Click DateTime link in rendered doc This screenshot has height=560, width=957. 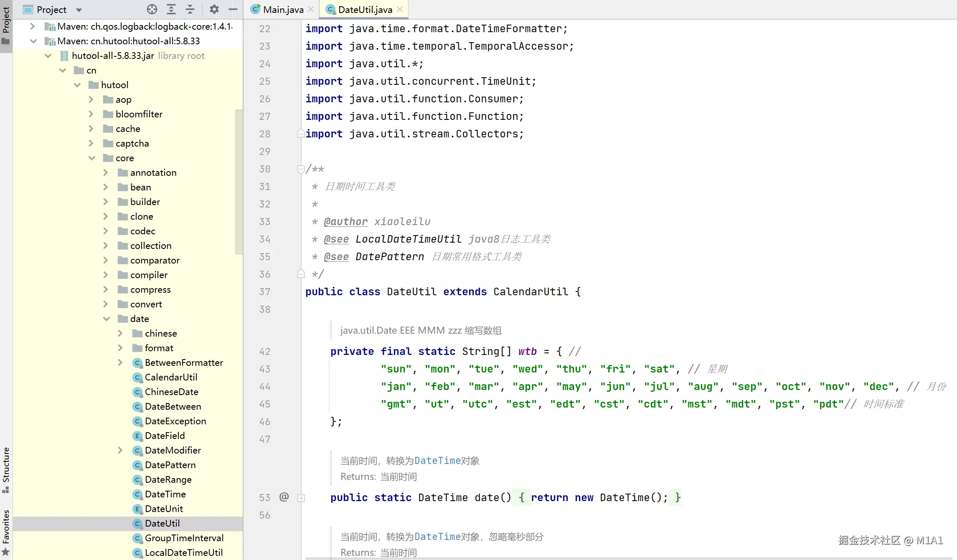(x=437, y=461)
